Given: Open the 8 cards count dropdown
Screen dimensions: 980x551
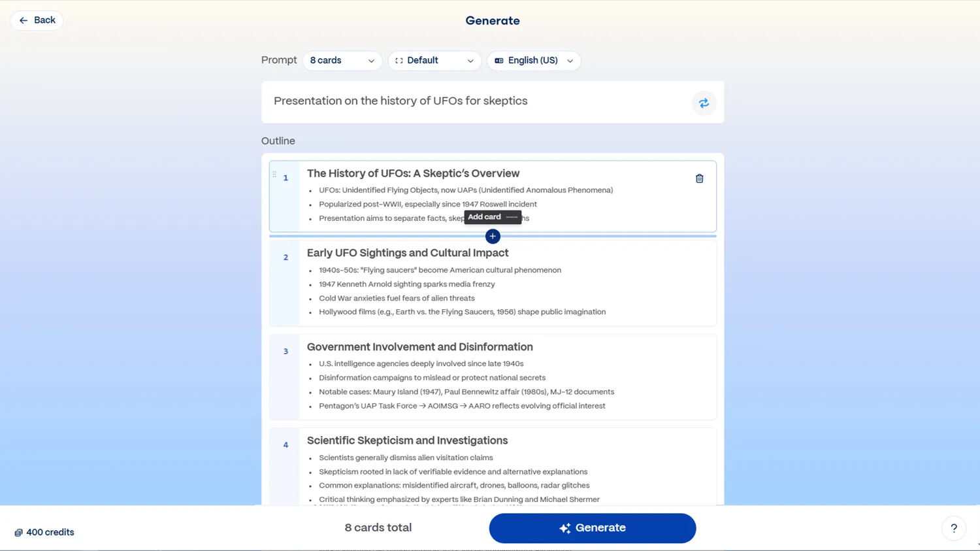Looking at the screenshot, I should point(342,60).
